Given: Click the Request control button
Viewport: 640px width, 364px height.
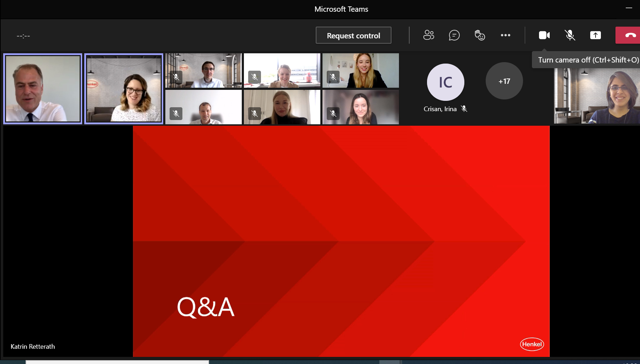Looking at the screenshot, I should pos(353,35).
